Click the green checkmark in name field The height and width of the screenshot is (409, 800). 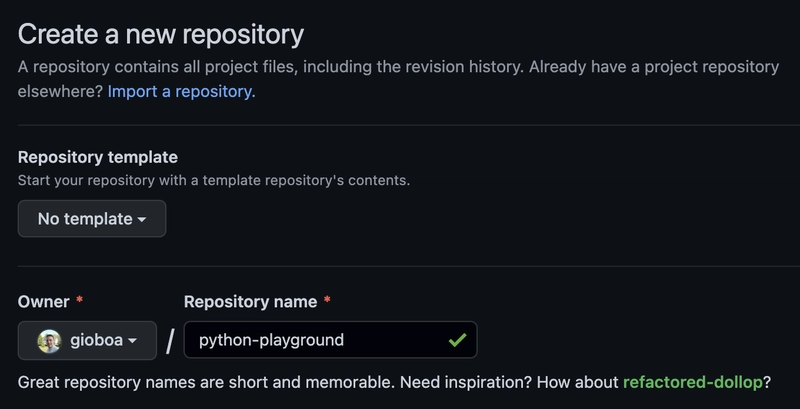click(457, 340)
